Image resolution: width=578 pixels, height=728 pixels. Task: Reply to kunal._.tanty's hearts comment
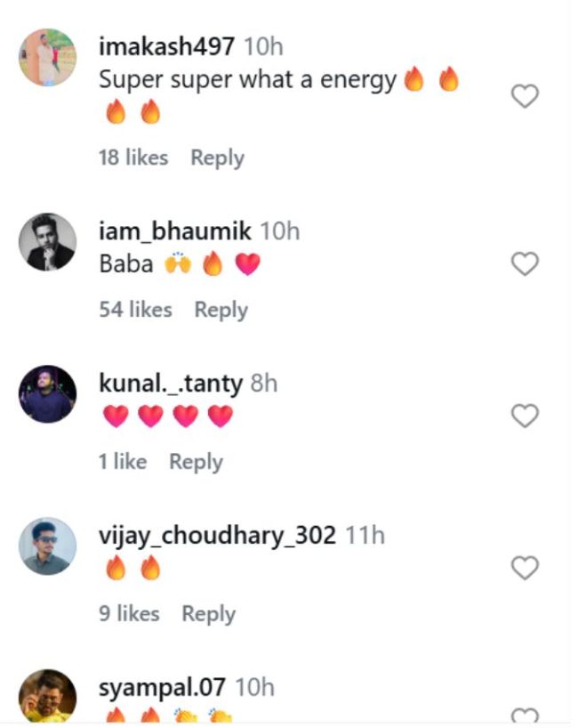(x=196, y=462)
